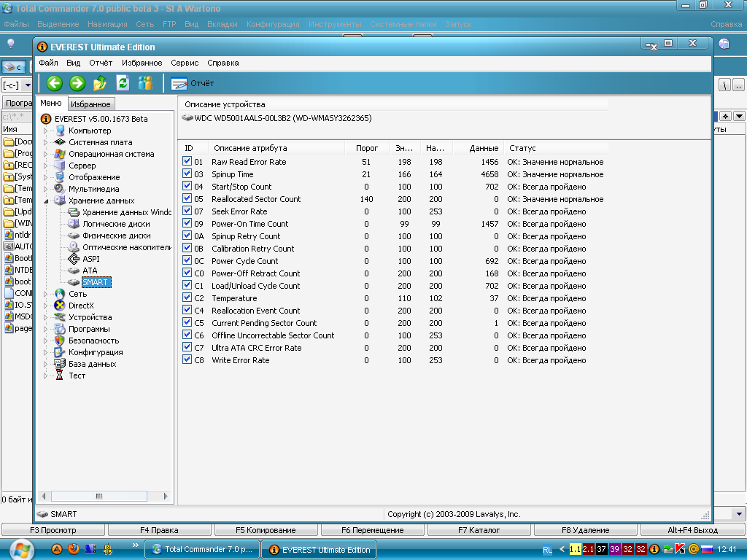
Task: Open the Файл menu in EVEREST
Action: 48,63
